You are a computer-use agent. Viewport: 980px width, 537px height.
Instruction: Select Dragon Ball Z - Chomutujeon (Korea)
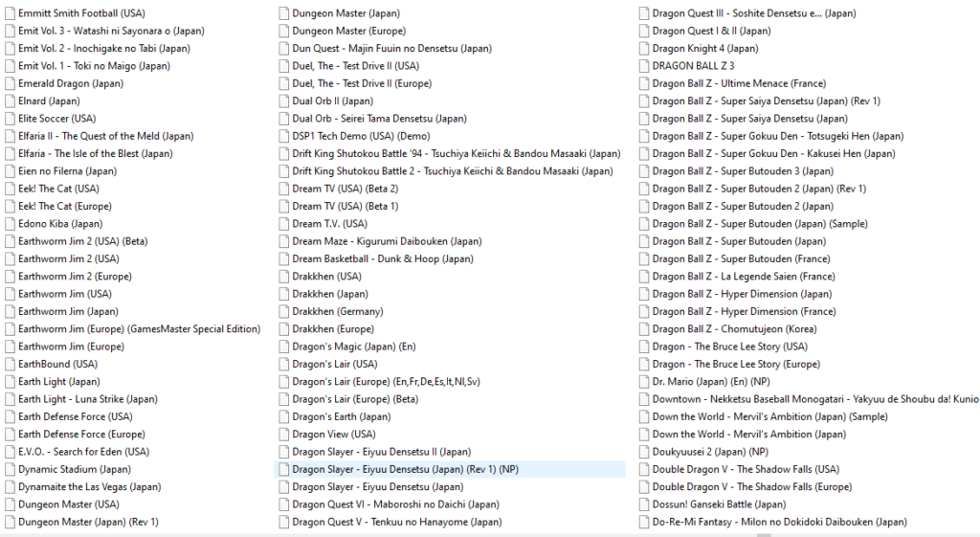(734, 328)
